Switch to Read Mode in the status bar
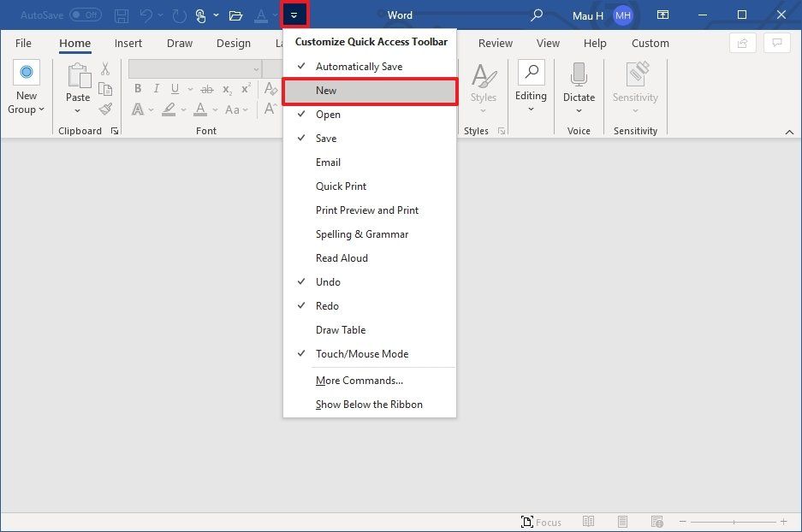The width and height of the screenshot is (802, 532). [589, 521]
